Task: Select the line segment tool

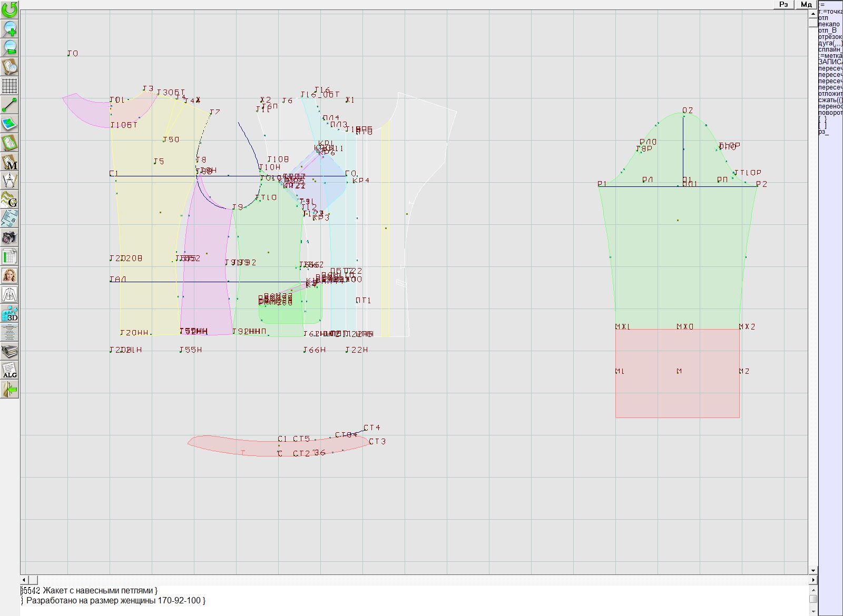Action: tap(9, 105)
